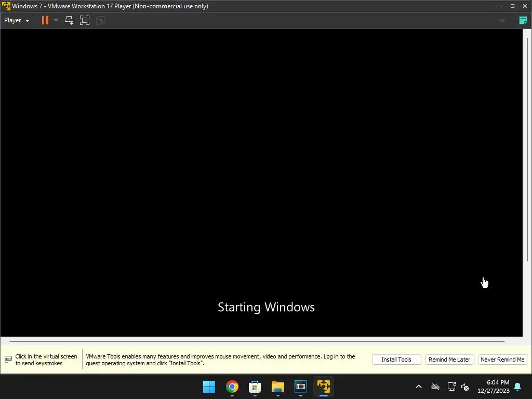The height and width of the screenshot is (399, 532).
Task: Click the muted volume tray icon
Action: (x=465, y=387)
